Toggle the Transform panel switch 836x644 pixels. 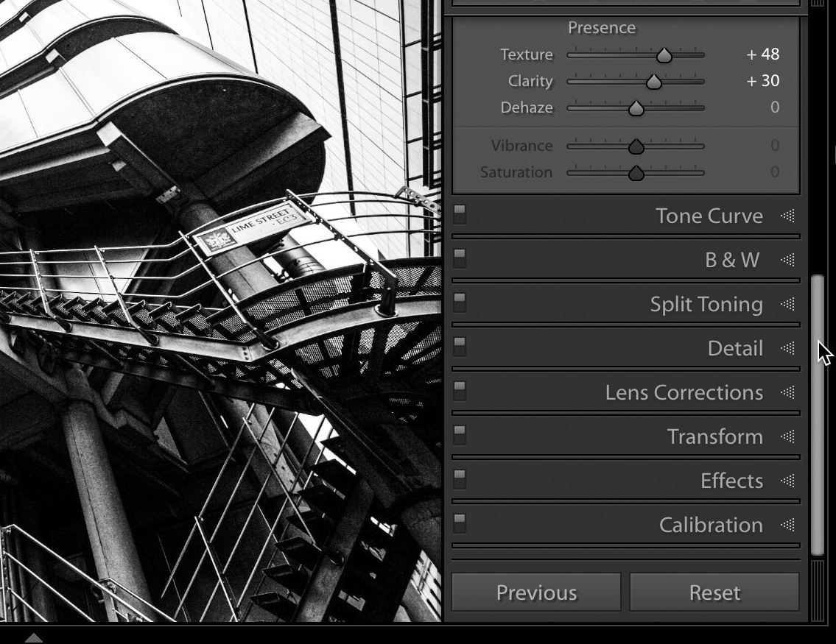point(460,436)
